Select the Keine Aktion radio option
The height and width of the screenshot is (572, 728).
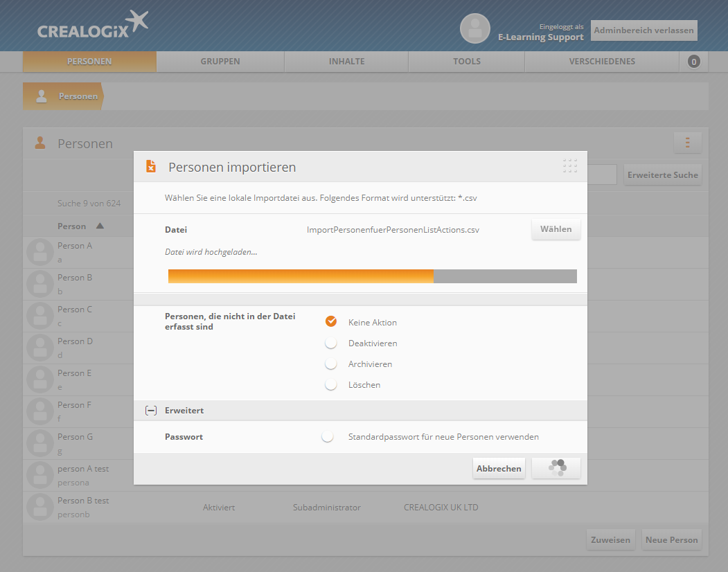tap(331, 322)
